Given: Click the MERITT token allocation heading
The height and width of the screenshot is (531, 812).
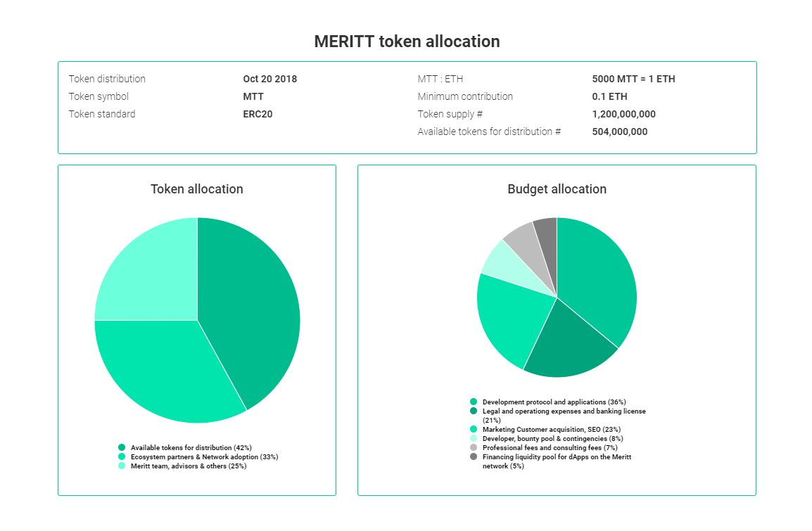Looking at the screenshot, I should pyautogui.click(x=407, y=41).
